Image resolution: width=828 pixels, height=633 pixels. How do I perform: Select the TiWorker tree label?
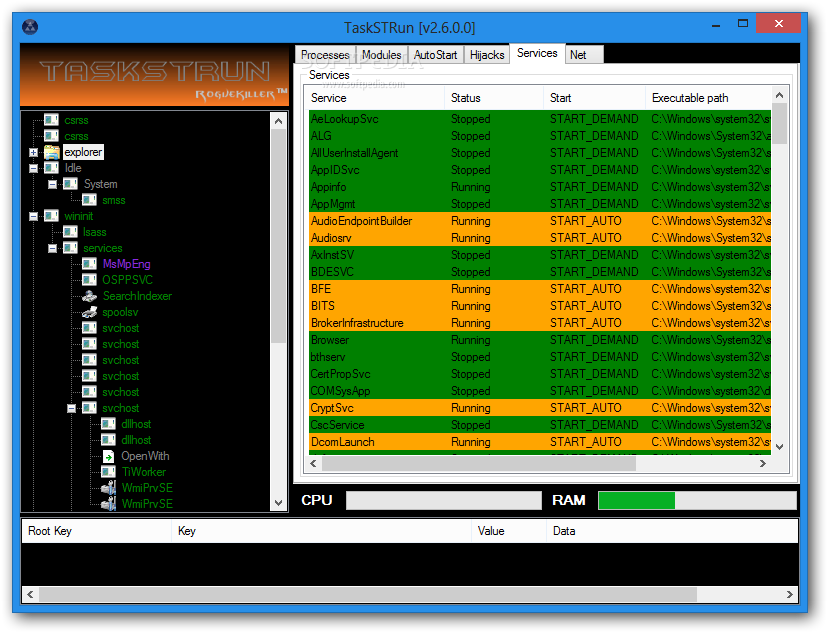(x=144, y=472)
